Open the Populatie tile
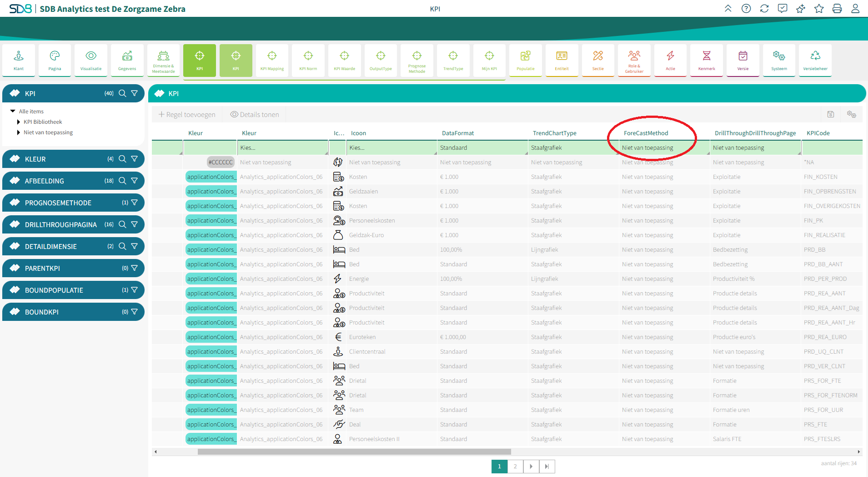The width and height of the screenshot is (868, 477). (526, 60)
